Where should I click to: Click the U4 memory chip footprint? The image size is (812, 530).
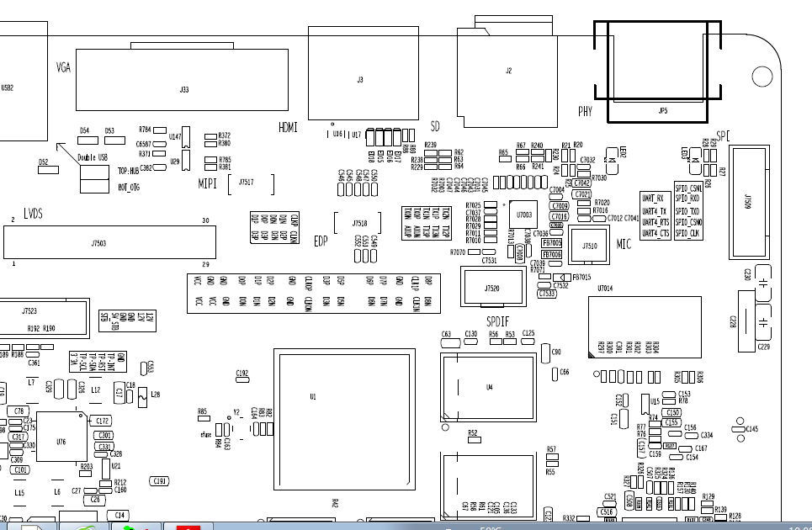coord(488,387)
